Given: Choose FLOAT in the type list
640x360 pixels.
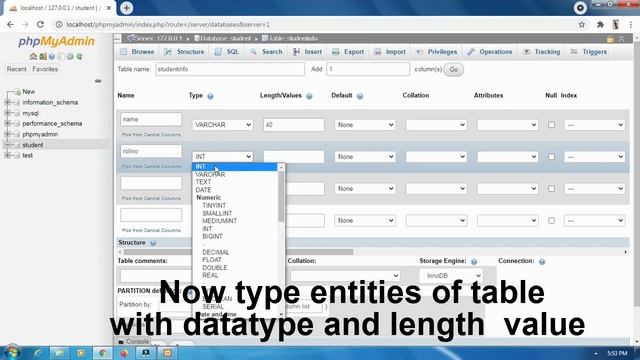Looking at the screenshot, I should click(212, 260).
